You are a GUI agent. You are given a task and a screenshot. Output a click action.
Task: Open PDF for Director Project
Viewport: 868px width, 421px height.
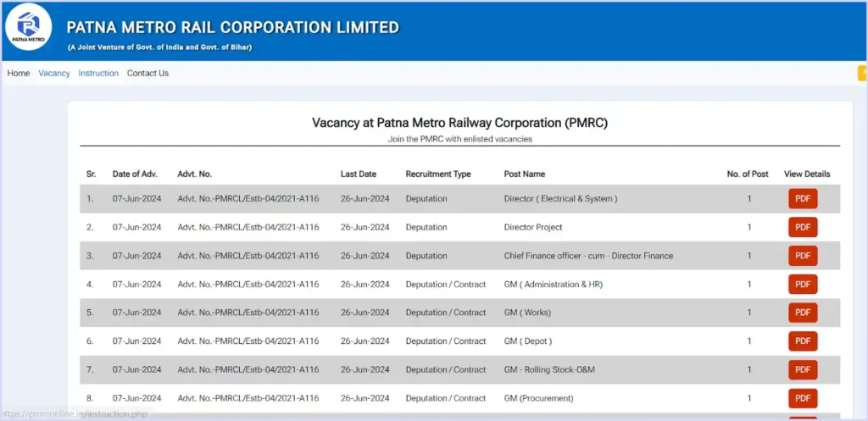point(803,227)
